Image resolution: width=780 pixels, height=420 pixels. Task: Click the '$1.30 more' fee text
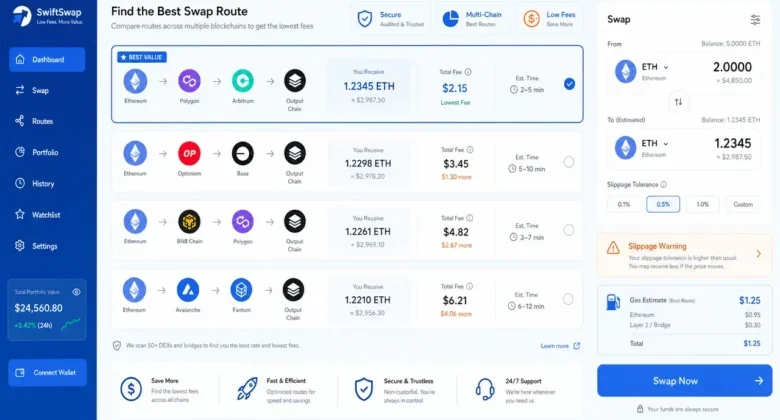456,177
